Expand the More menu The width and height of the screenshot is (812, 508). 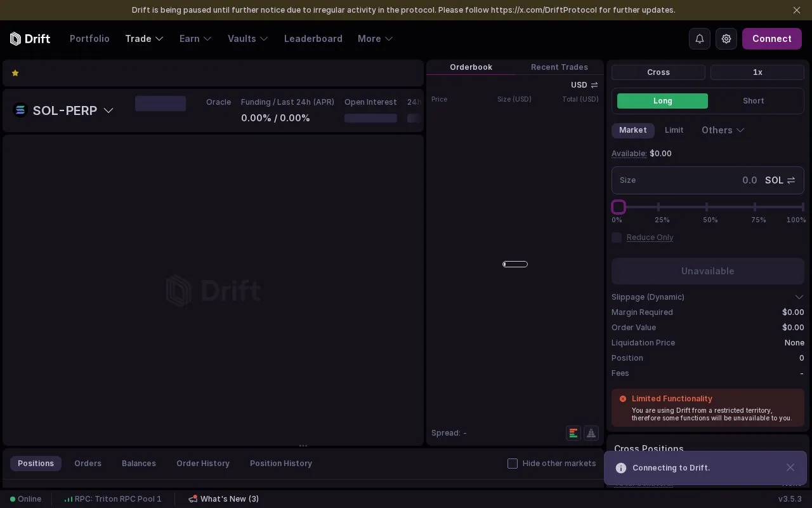pos(376,39)
